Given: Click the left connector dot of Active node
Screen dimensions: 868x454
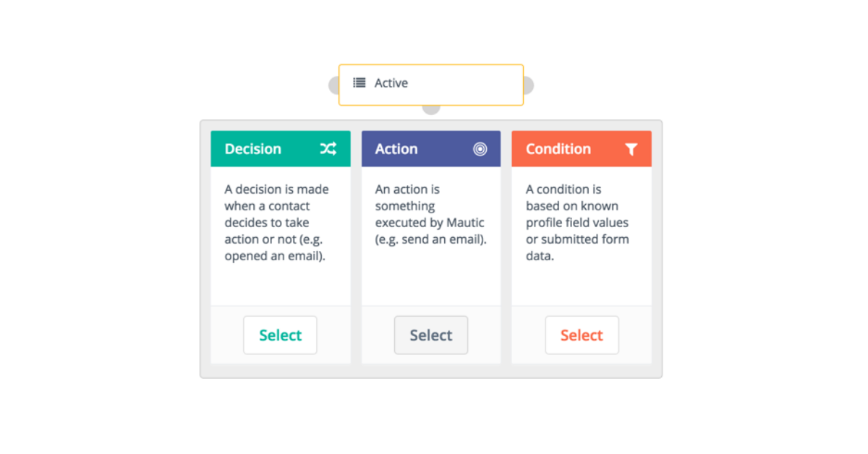Looking at the screenshot, I should pyautogui.click(x=334, y=85).
